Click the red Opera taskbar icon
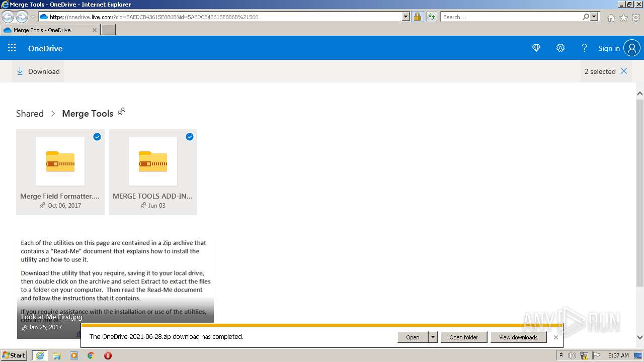This screenshot has width=644, height=362. pos(108,355)
